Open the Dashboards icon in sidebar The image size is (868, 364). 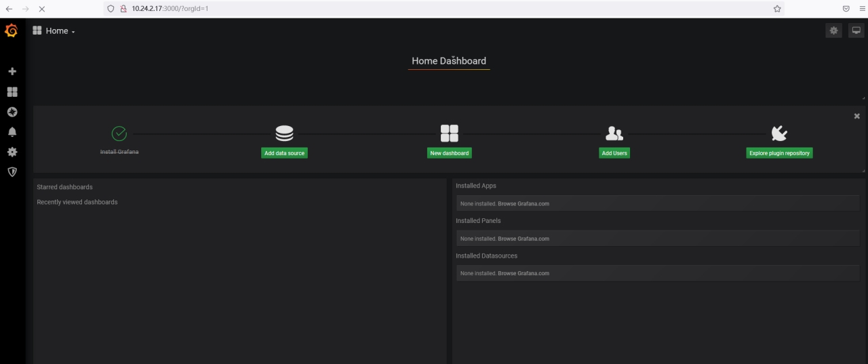12,92
